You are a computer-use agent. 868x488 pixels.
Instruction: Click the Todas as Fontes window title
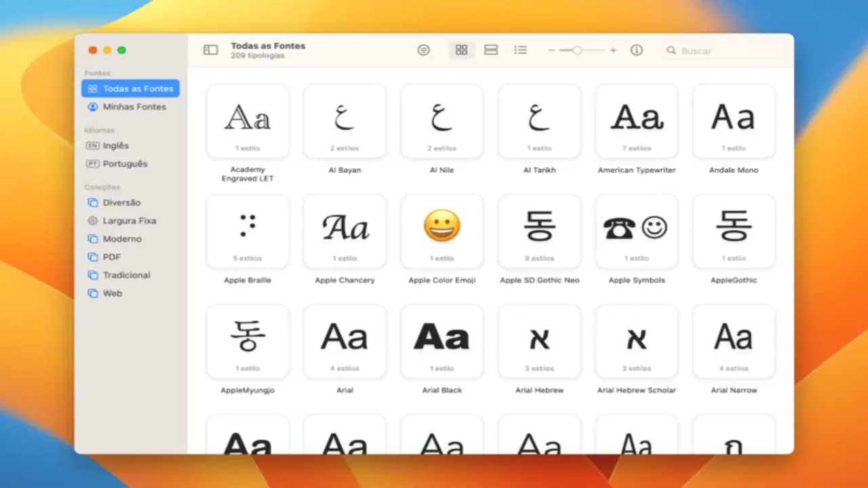tap(268, 46)
